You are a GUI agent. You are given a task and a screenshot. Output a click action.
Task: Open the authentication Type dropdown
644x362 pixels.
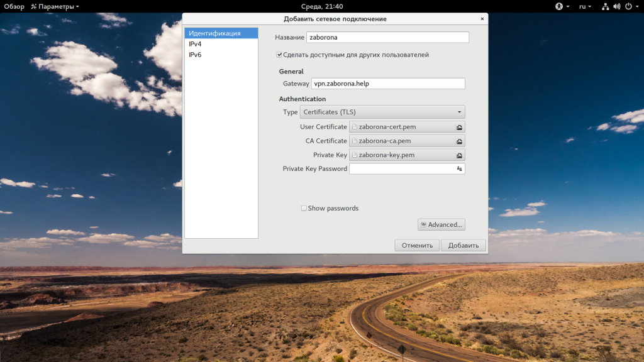coord(382,112)
